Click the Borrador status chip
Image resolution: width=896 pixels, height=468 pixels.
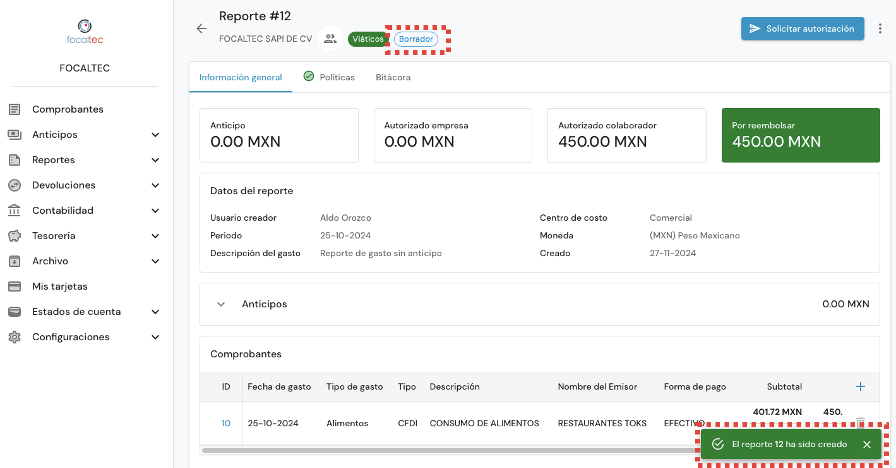(x=416, y=39)
